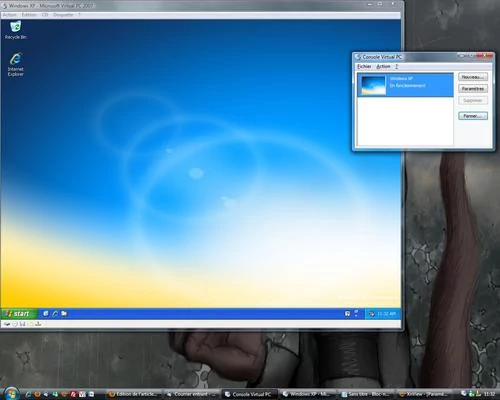Open the ? help menu in Console Virtual PC
Viewport: 500px width, 400px height.
click(397, 67)
